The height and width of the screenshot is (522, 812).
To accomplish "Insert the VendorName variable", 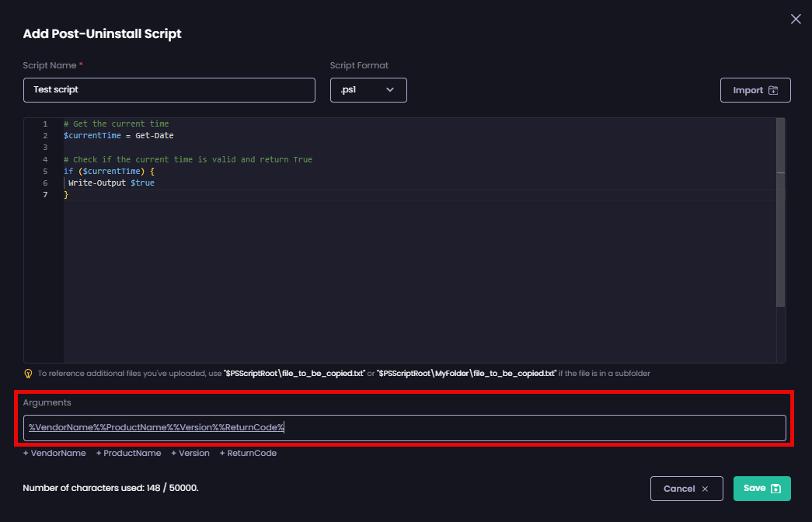I will pyautogui.click(x=54, y=453).
